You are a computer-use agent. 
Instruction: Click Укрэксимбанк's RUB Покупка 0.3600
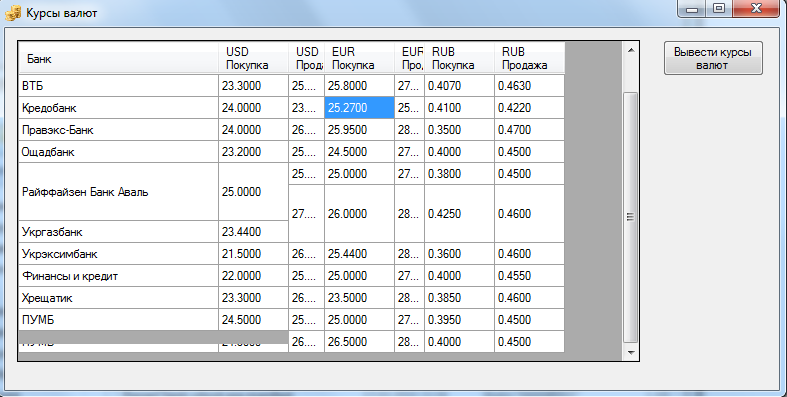pos(459,254)
